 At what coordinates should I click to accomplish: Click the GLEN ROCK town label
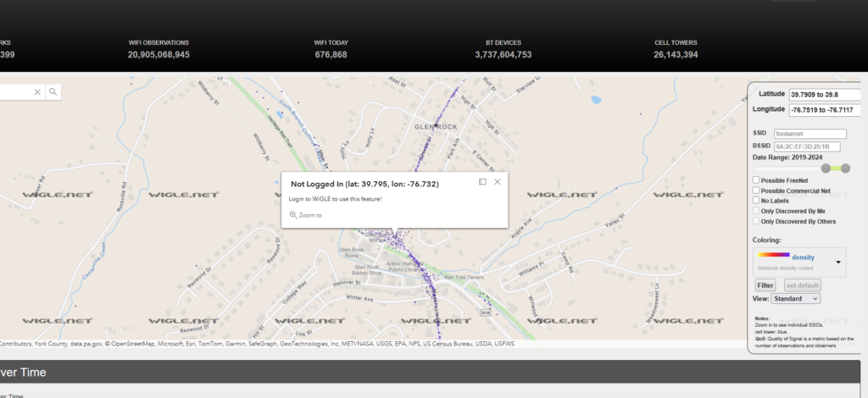tap(437, 127)
